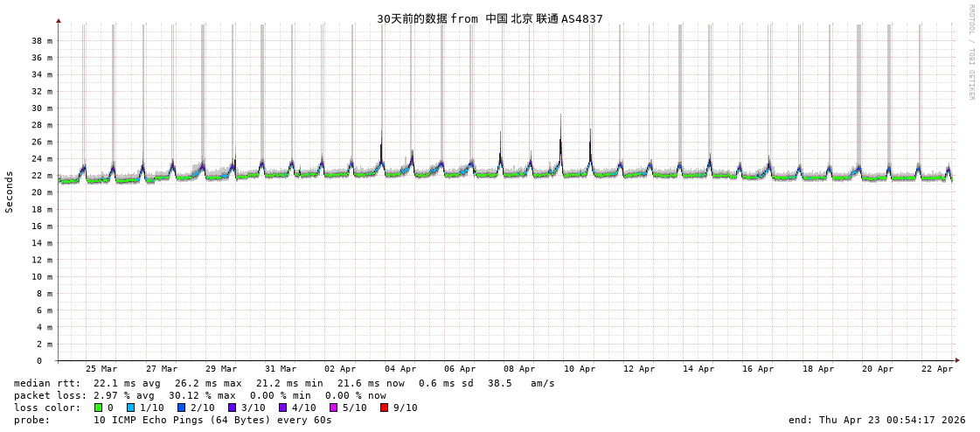
Task: Click the '10 m' y-axis label
Action: (x=42, y=277)
